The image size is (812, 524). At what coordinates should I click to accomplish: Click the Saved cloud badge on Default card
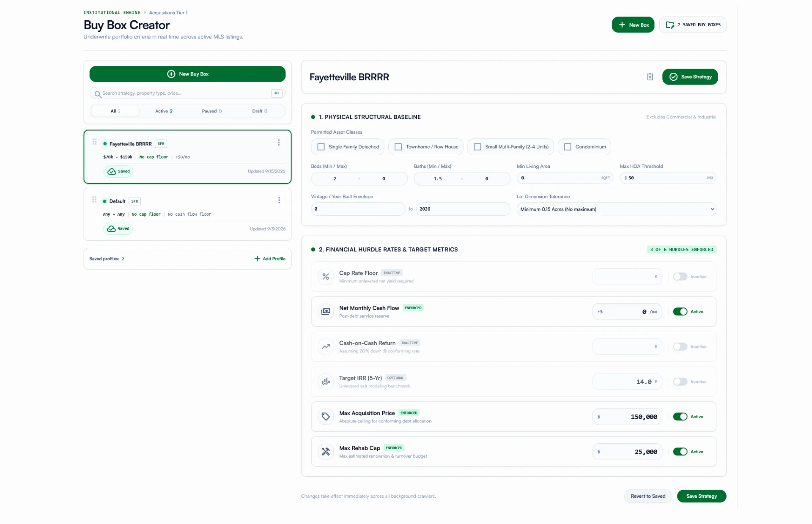tap(118, 229)
